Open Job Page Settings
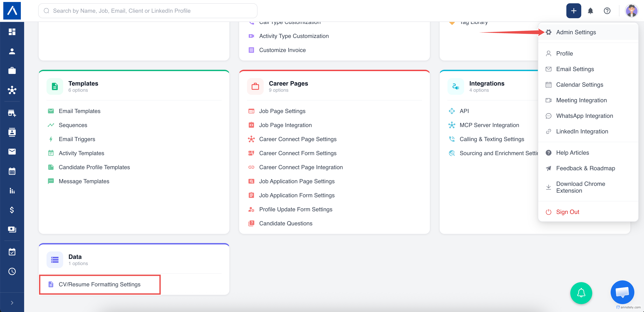 282,111
